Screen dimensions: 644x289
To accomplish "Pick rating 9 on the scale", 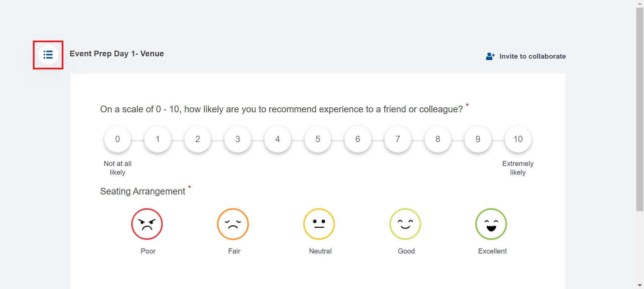I will click(x=478, y=139).
